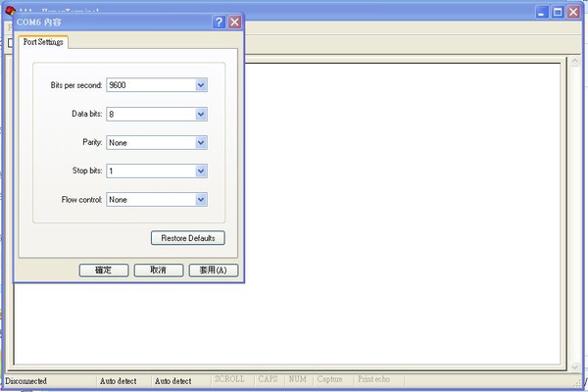Screen dimensions: 588x392
Task: Apply settings with the 套用(A) button
Action: coord(214,270)
